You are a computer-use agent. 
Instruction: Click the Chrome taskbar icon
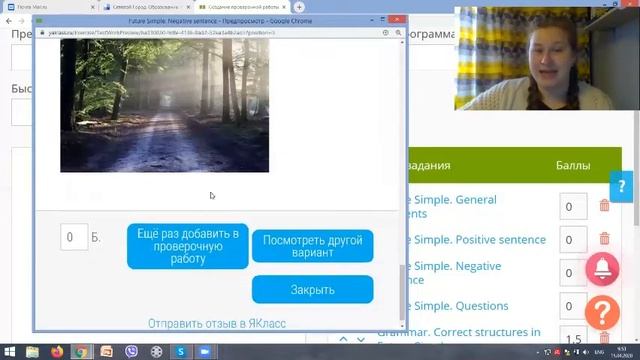click(82, 351)
